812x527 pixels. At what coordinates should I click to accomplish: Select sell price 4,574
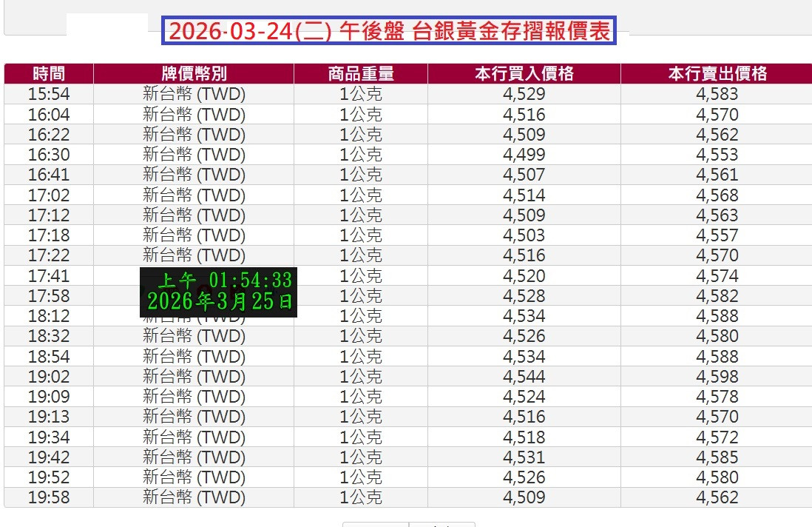pyautogui.click(x=717, y=275)
